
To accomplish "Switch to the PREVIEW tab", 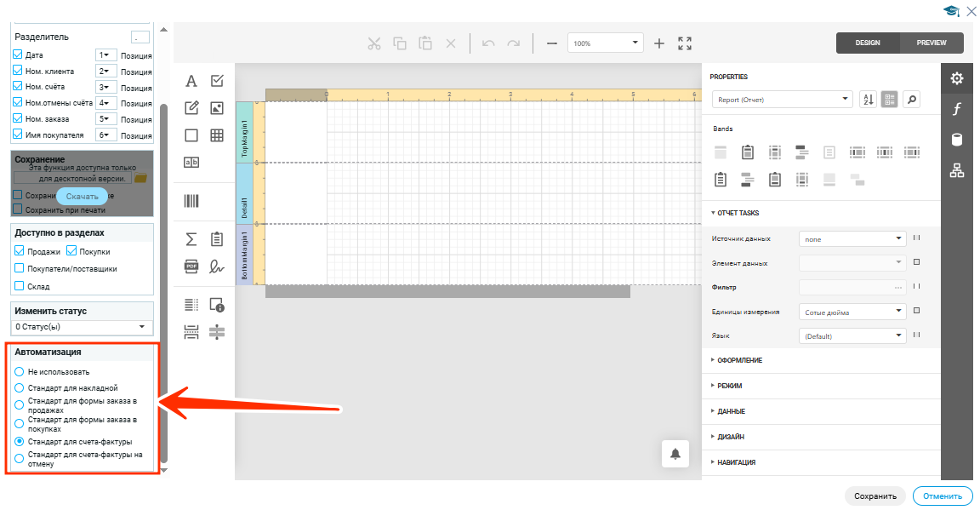I will click(x=932, y=43).
